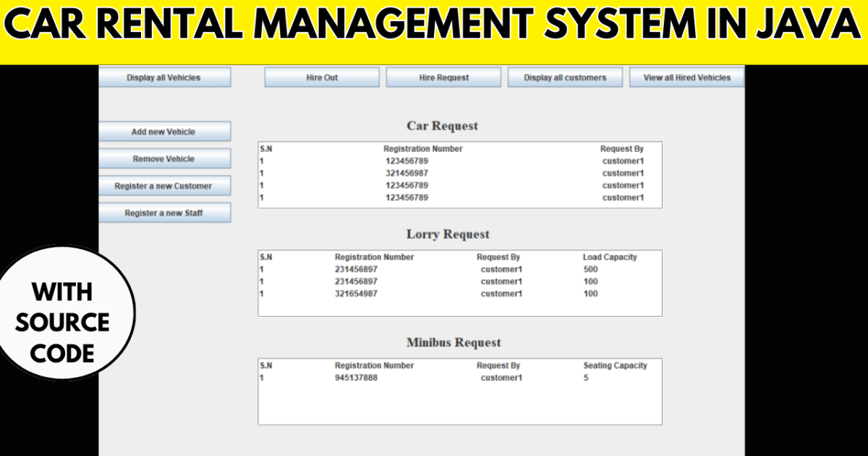Click the Load Capacity column header
Screen dimensions: 868x456
coord(609,256)
